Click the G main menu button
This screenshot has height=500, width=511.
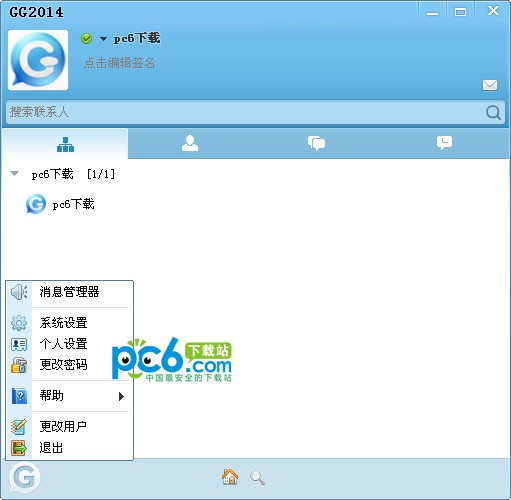(24, 477)
